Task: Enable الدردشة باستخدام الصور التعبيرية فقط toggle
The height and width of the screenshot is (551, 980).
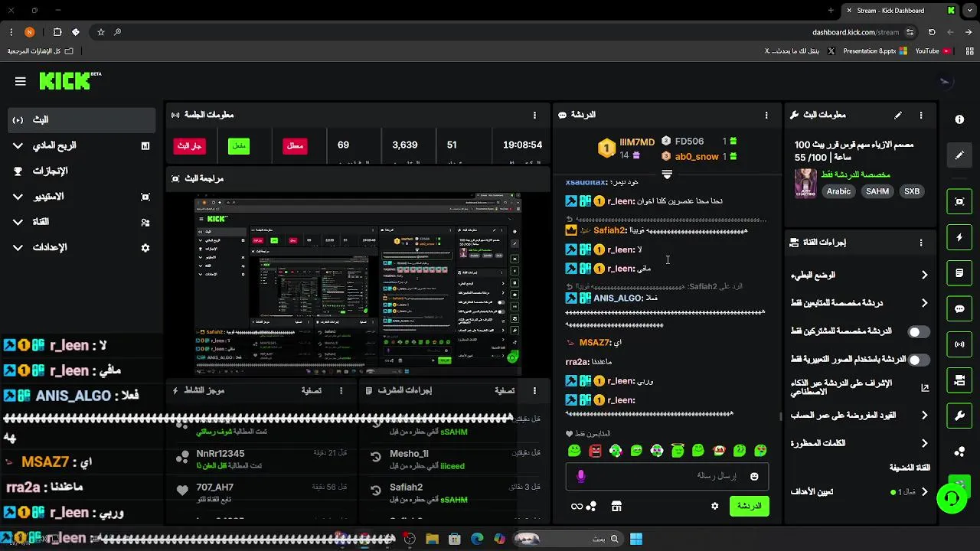Action: point(919,360)
